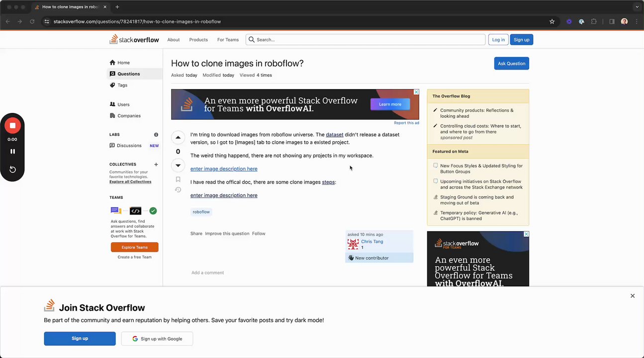
Task: Open the Products header menu
Action: [198, 39]
